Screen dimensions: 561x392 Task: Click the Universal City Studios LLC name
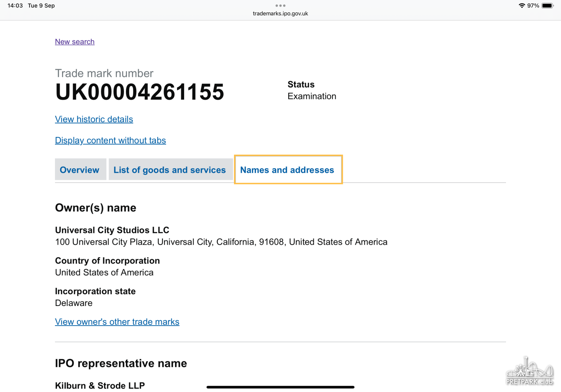[112, 230]
